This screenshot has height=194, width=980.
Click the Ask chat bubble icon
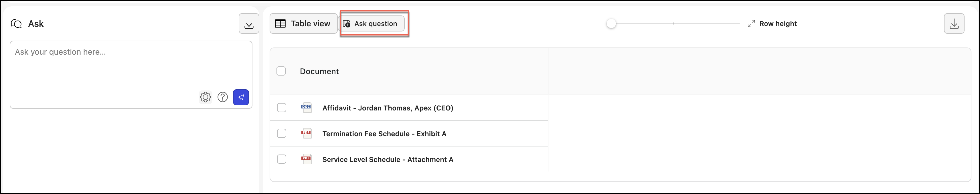tap(16, 23)
